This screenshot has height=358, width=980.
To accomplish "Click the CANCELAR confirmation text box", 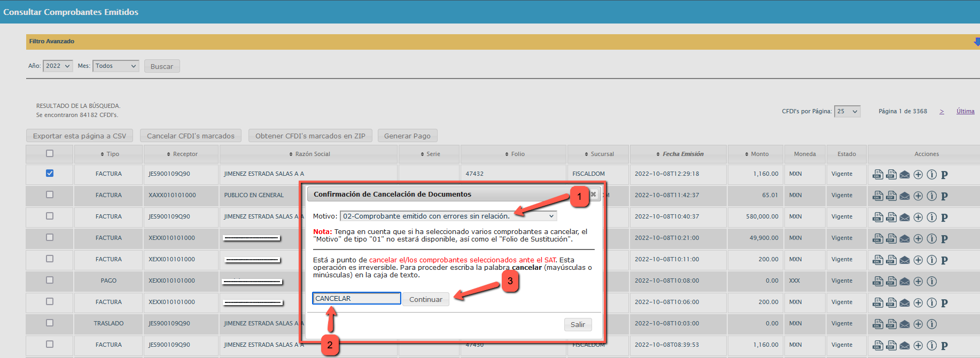I will 356,299.
